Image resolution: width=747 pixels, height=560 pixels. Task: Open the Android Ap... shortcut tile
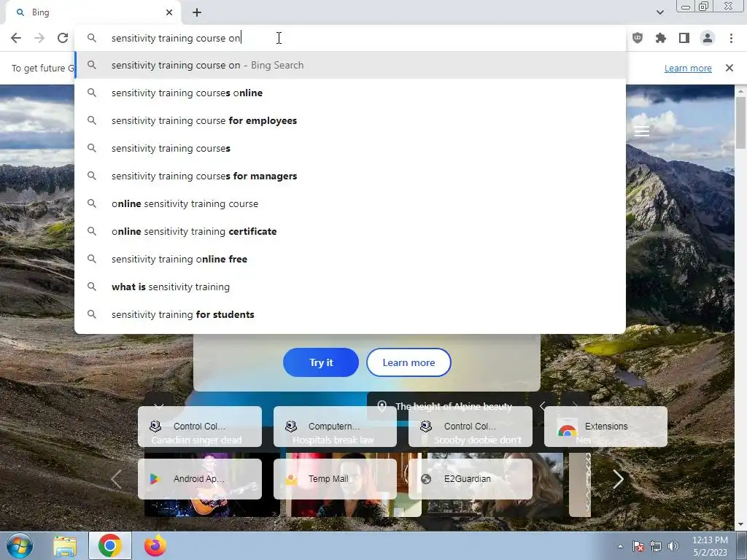(x=200, y=479)
